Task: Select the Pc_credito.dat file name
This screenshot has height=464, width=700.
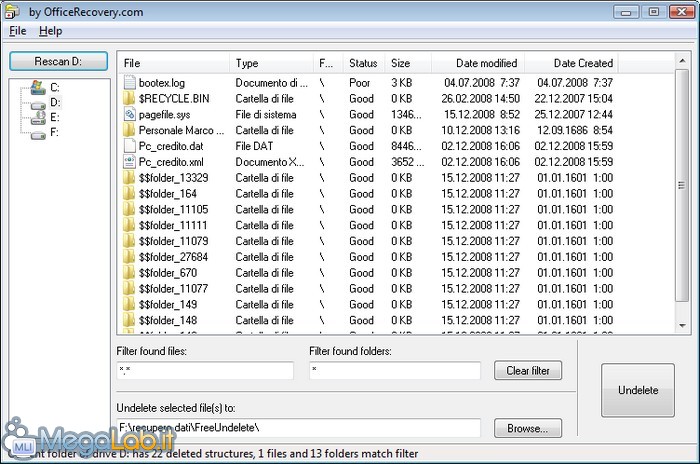Action: [x=171, y=146]
